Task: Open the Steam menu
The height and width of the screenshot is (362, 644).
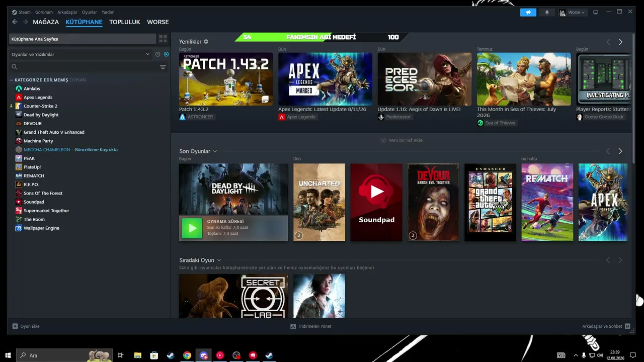Action: 21,12
